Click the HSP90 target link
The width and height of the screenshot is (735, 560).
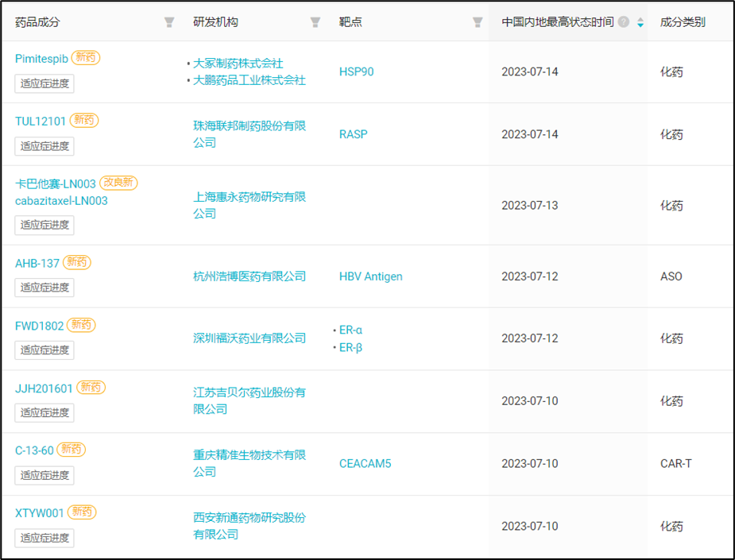point(356,72)
